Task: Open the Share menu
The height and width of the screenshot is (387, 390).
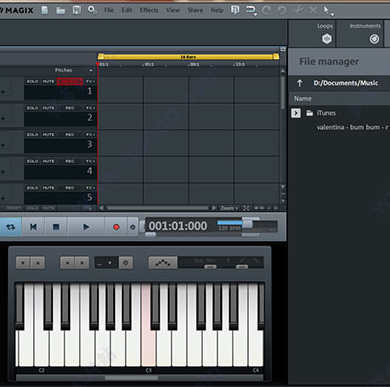Action: coord(195,10)
